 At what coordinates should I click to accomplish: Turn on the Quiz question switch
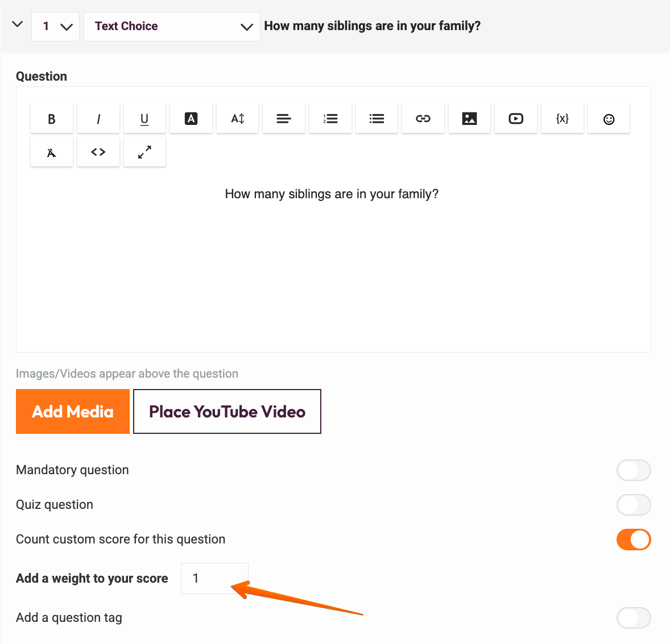(633, 505)
